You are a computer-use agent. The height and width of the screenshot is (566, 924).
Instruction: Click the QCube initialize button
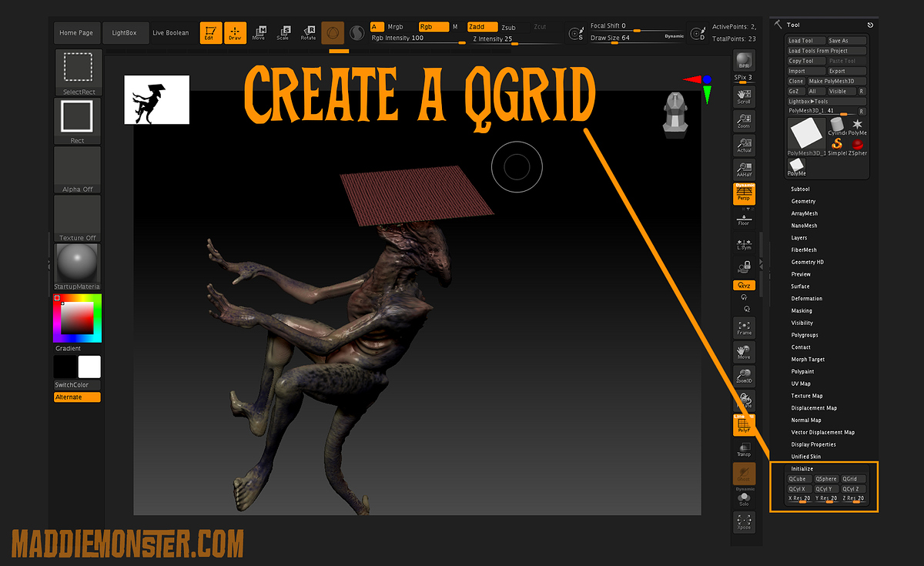coord(799,479)
